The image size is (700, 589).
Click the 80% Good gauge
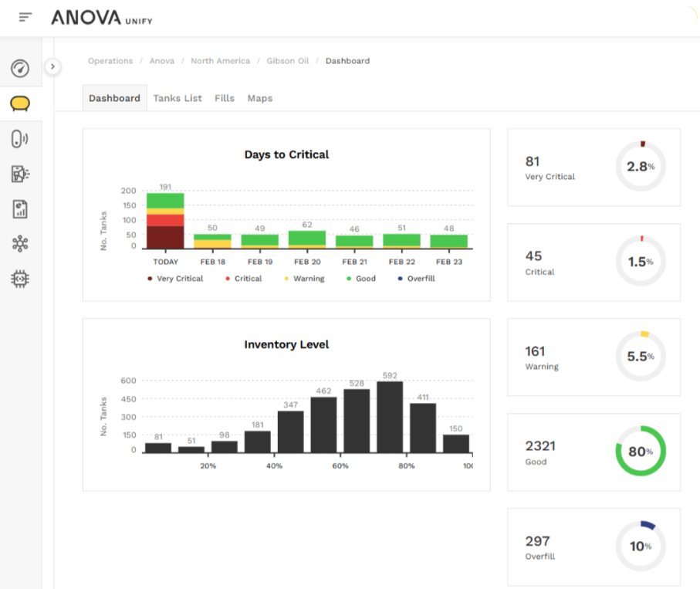[x=641, y=451]
